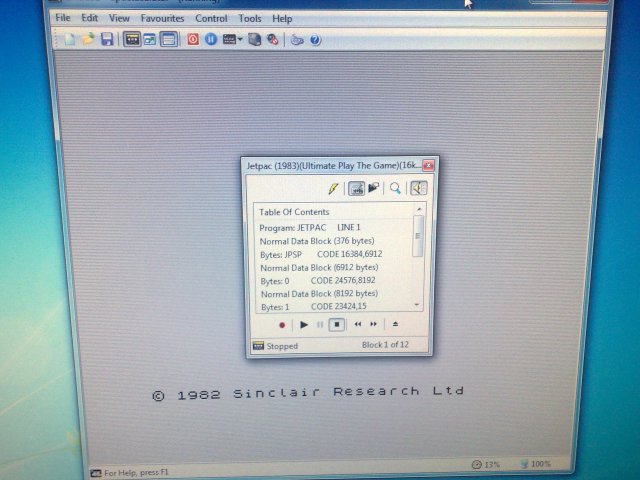Select 'Bytes: 1 CODE 23424,15' row

click(335, 307)
